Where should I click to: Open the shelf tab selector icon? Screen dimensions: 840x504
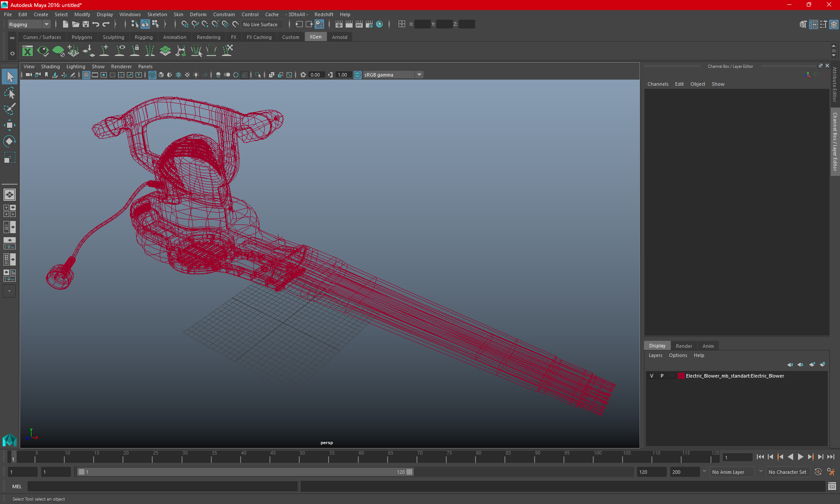click(12, 38)
